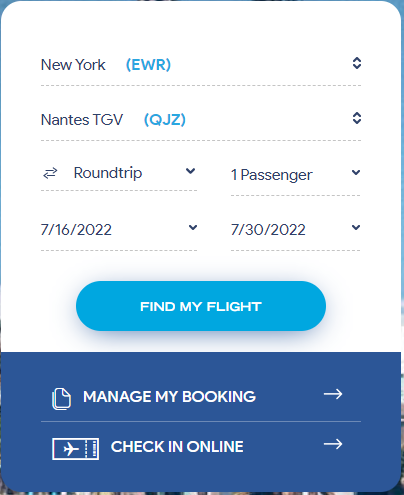Click the boarding pass ticket icon

[x=75, y=449]
